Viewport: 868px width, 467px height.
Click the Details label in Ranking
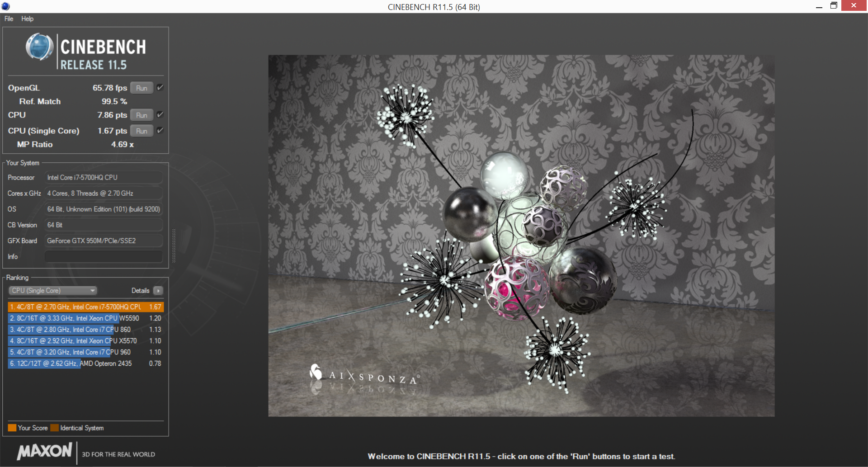click(140, 290)
